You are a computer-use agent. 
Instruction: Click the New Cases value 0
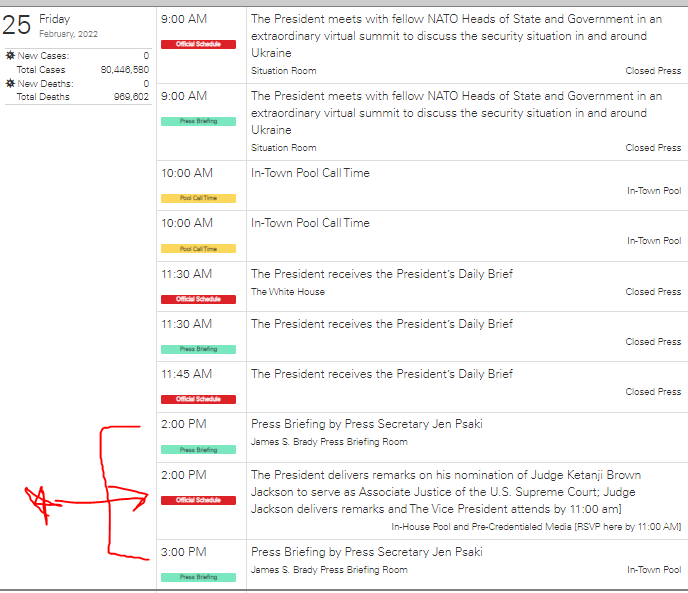(x=146, y=56)
